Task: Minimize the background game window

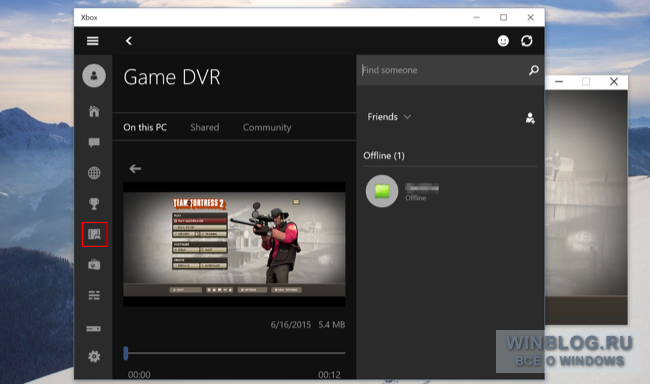Action: (x=559, y=82)
